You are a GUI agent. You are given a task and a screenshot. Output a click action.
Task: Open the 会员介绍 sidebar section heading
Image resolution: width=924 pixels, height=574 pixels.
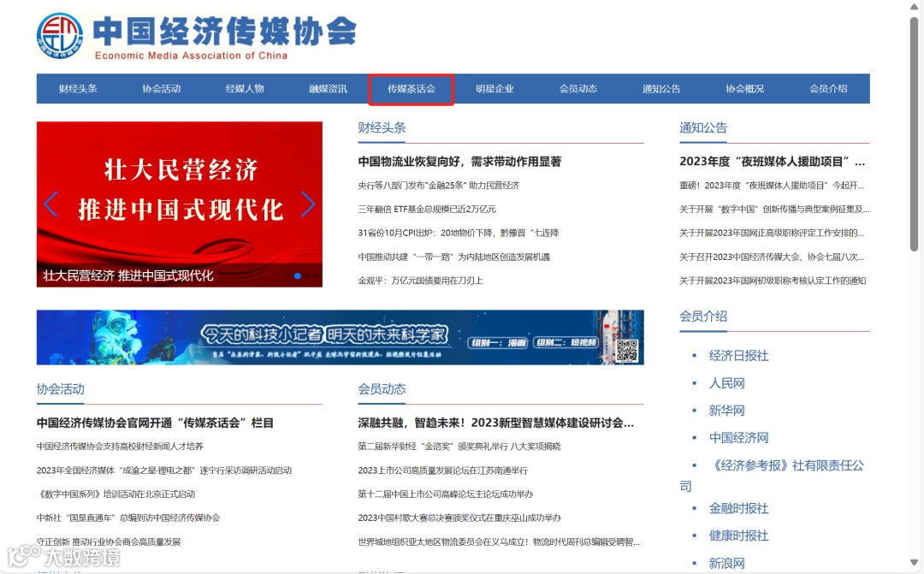tap(703, 317)
